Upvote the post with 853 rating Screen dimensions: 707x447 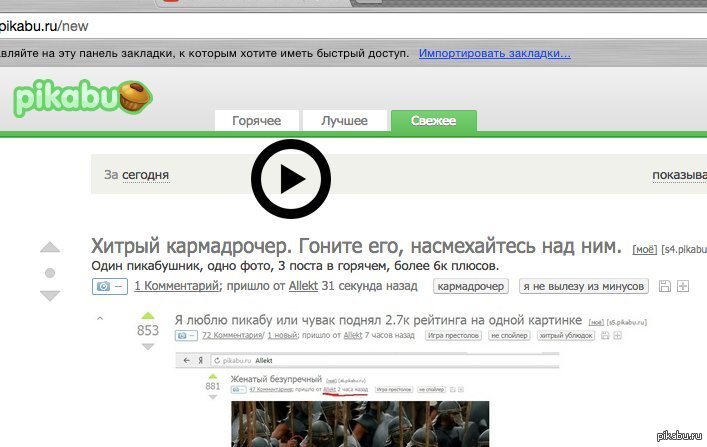click(148, 316)
